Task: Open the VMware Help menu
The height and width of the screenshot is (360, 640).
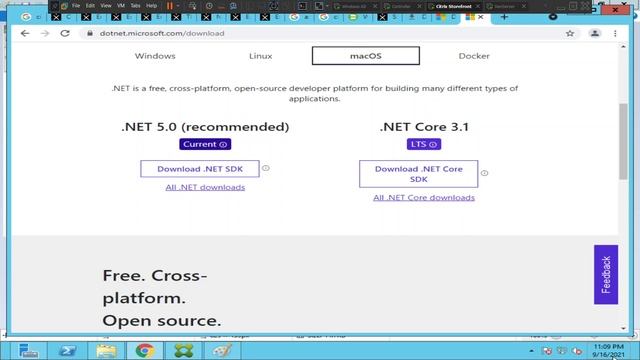Action: click(151, 6)
